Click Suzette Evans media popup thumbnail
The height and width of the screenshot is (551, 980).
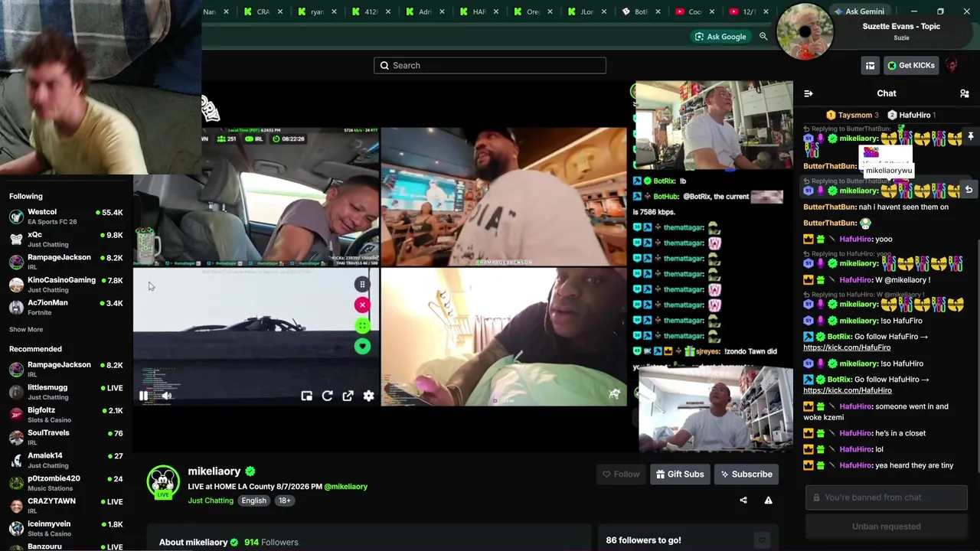(x=805, y=32)
